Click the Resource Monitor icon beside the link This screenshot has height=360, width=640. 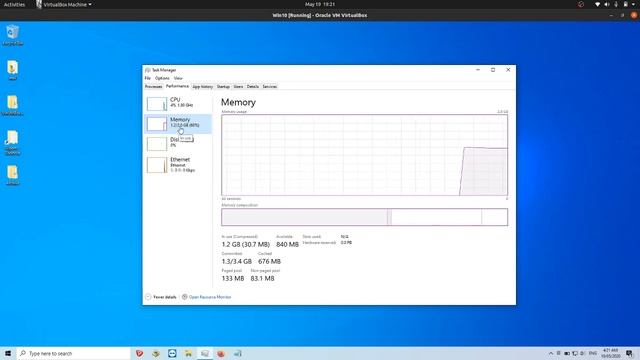(184, 297)
